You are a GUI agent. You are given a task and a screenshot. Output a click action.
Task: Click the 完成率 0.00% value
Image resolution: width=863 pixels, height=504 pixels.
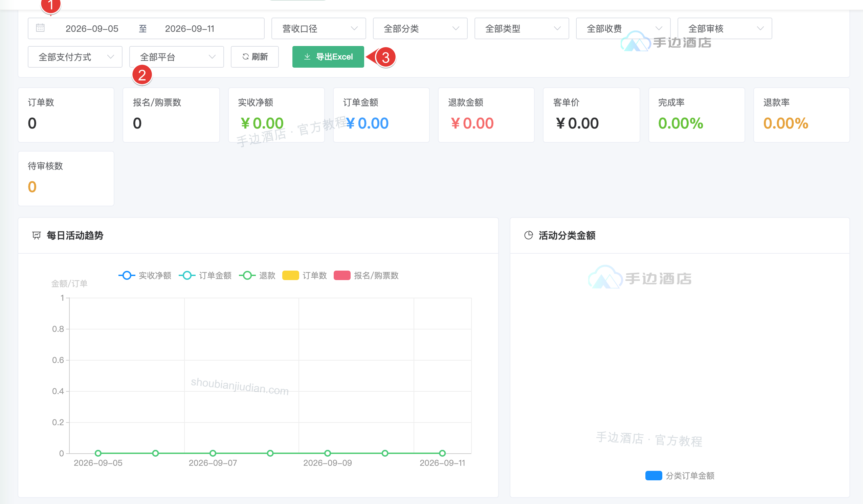click(x=681, y=123)
